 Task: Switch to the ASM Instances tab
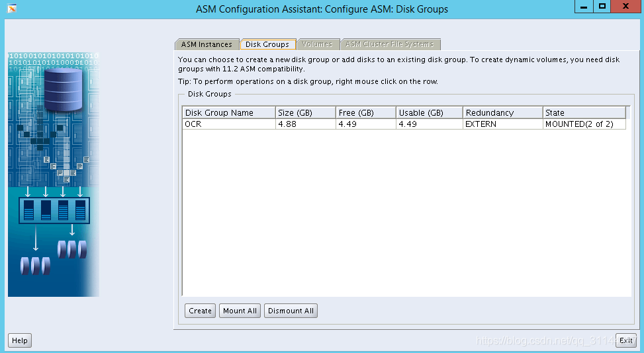pyautogui.click(x=207, y=44)
